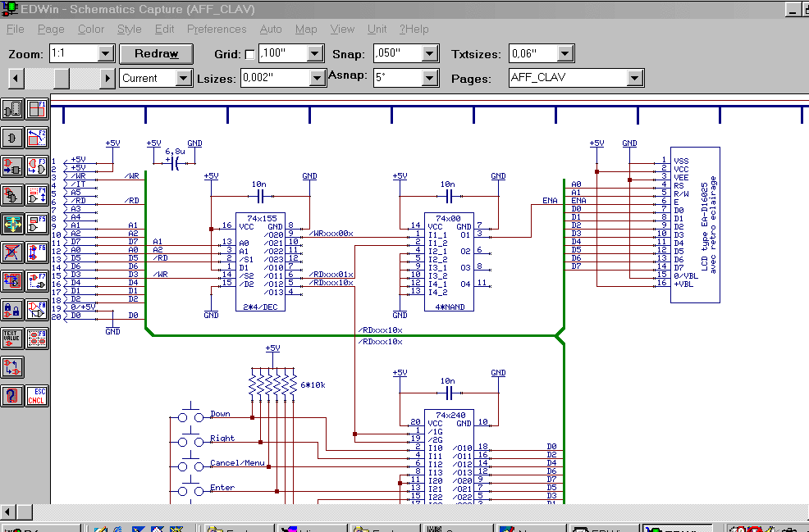809x532 pixels.
Task: Open the Asnap angle dropdown
Action: [x=429, y=79]
